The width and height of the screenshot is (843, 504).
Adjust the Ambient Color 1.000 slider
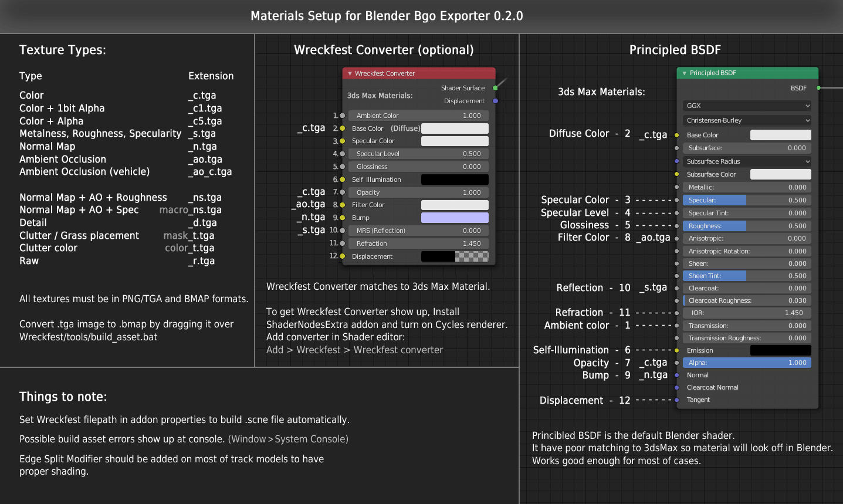[x=418, y=116]
